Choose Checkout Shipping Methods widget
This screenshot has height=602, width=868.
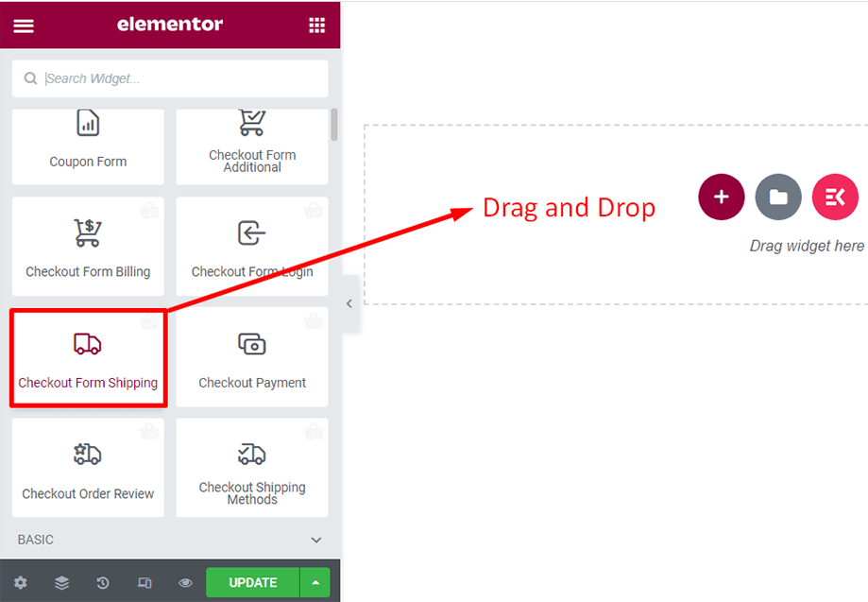pyautogui.click(x=252, y=468)
